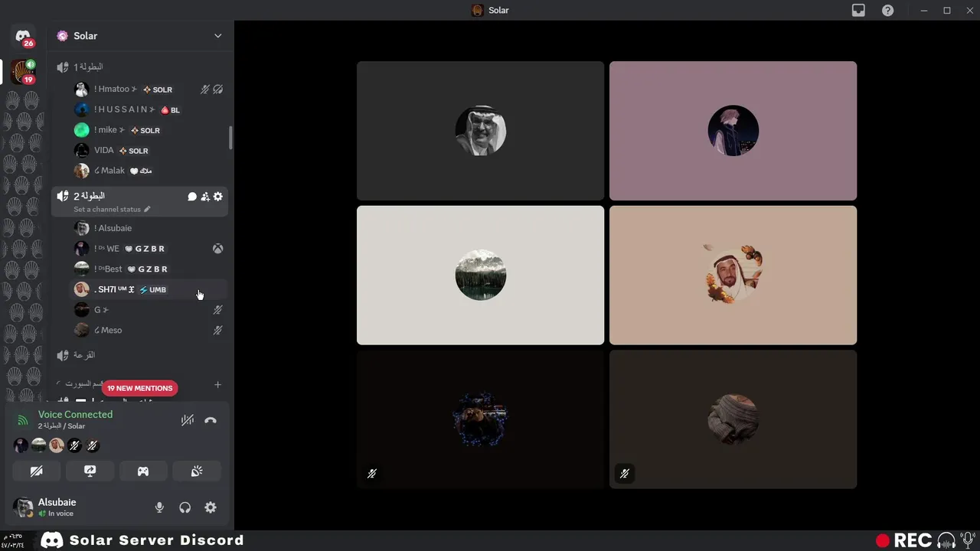
Task: Open the Share Your Screen button
Action: click(90, 471)
